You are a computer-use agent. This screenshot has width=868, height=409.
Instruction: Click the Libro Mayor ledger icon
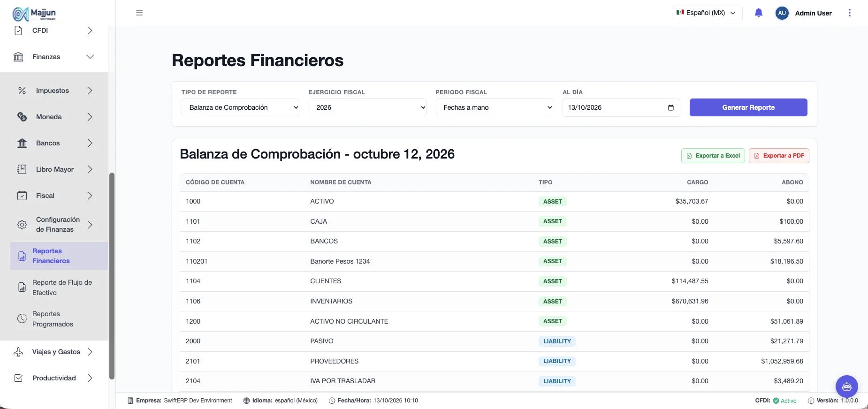(x=22, y=169)
